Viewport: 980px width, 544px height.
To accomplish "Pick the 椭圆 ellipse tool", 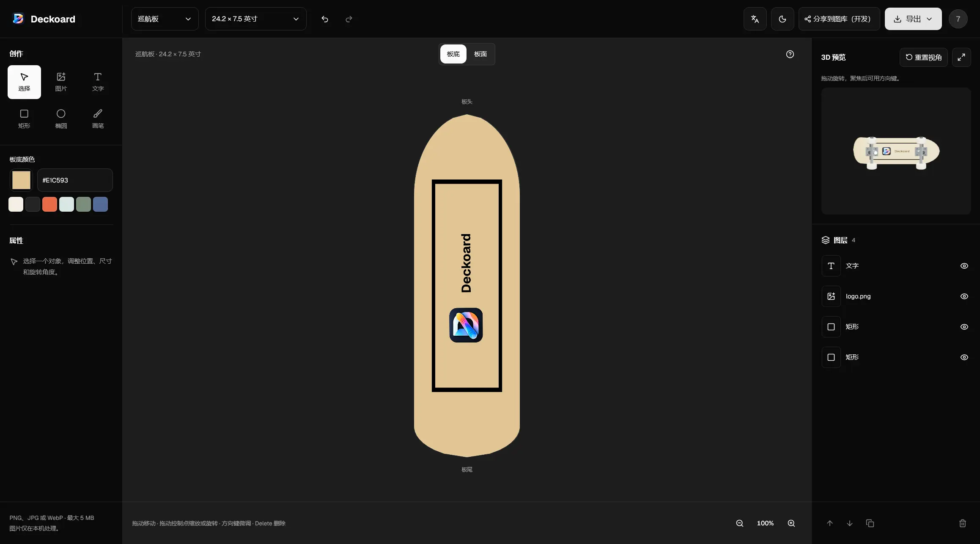I will [61, 119].
